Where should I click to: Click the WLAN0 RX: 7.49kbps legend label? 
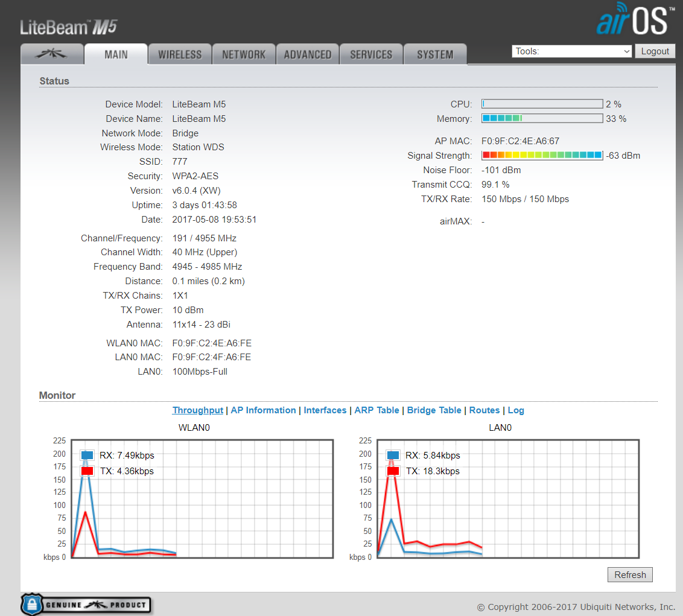(127, 456)
